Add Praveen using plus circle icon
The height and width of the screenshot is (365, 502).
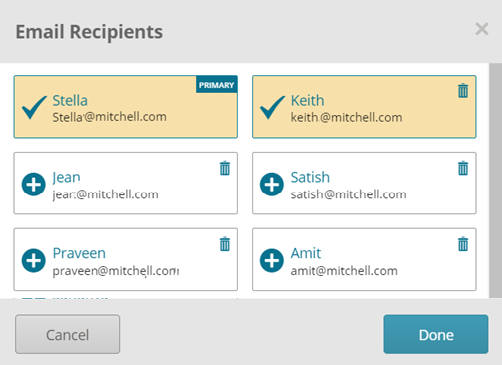(34, 260)
